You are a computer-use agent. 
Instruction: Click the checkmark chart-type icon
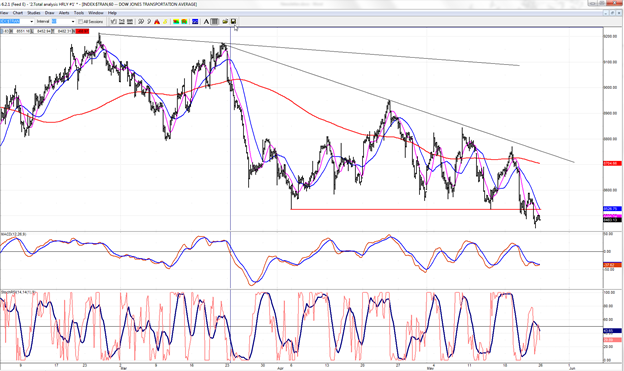[113, 21]
